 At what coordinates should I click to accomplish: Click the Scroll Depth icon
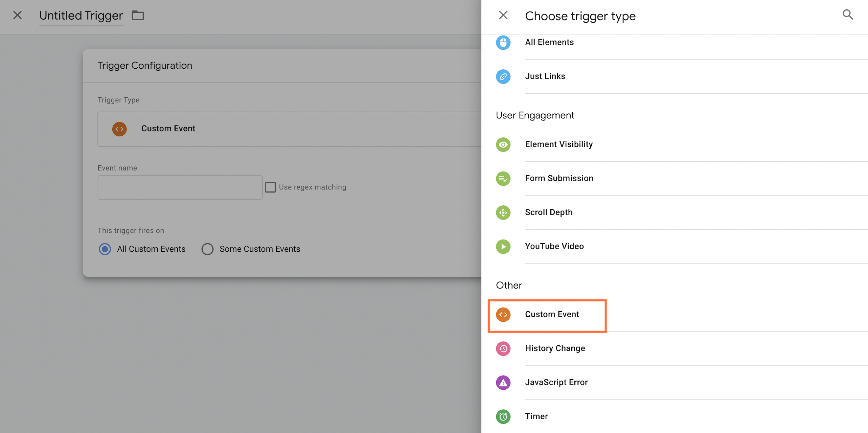click(x=503, y=212)
